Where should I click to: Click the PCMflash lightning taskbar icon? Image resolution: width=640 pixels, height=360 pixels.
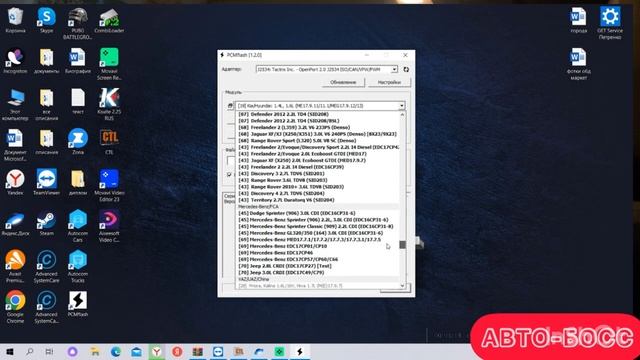click(300, 351)
